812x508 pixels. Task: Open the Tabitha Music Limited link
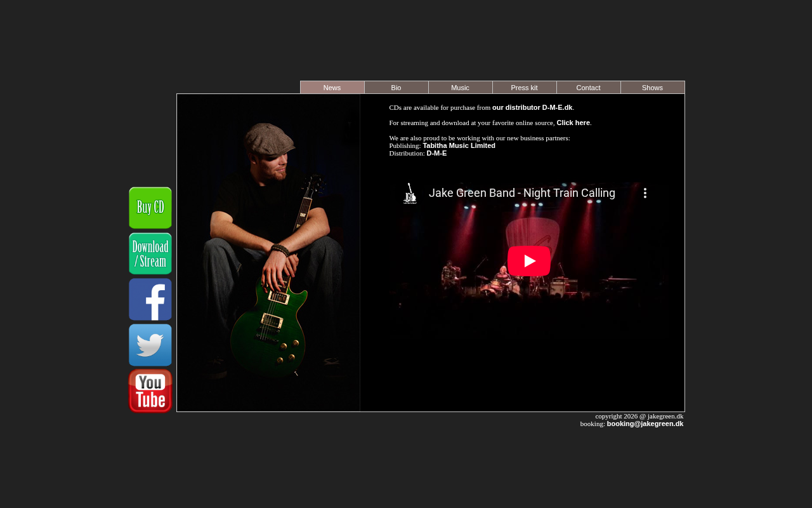click(x=459, y=145)
